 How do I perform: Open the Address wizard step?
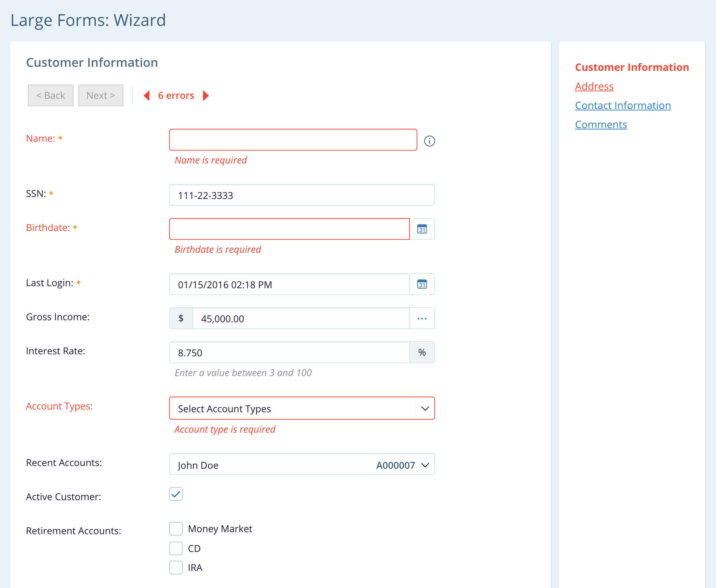tap(594, 87)
